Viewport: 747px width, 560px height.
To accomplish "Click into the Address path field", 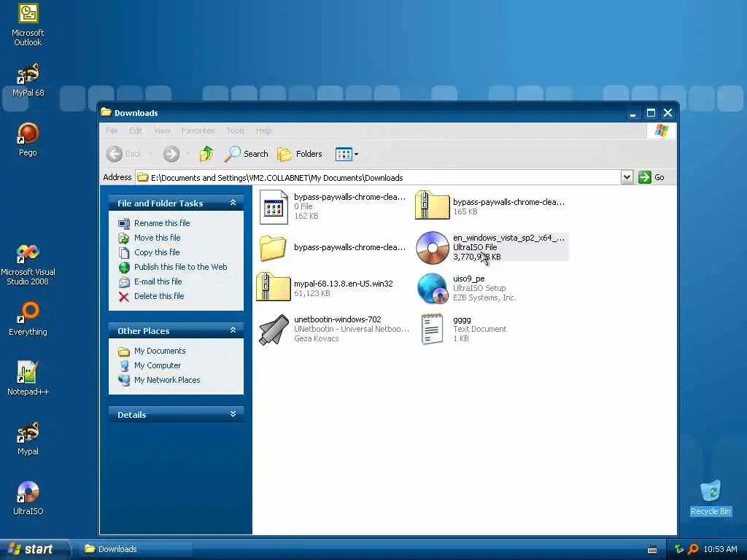I will (378, 178).
